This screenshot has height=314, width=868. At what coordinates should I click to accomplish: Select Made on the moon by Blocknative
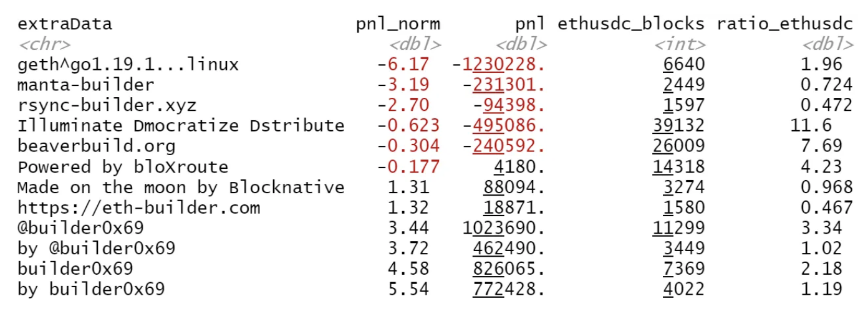[x=181, y=187]
